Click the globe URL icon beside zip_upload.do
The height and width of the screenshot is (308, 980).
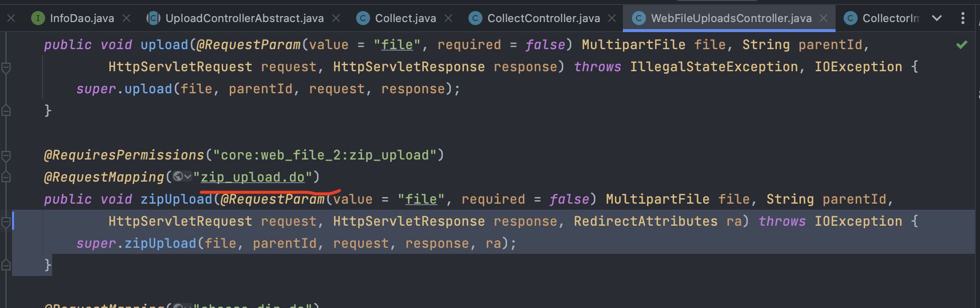(178, 177)
